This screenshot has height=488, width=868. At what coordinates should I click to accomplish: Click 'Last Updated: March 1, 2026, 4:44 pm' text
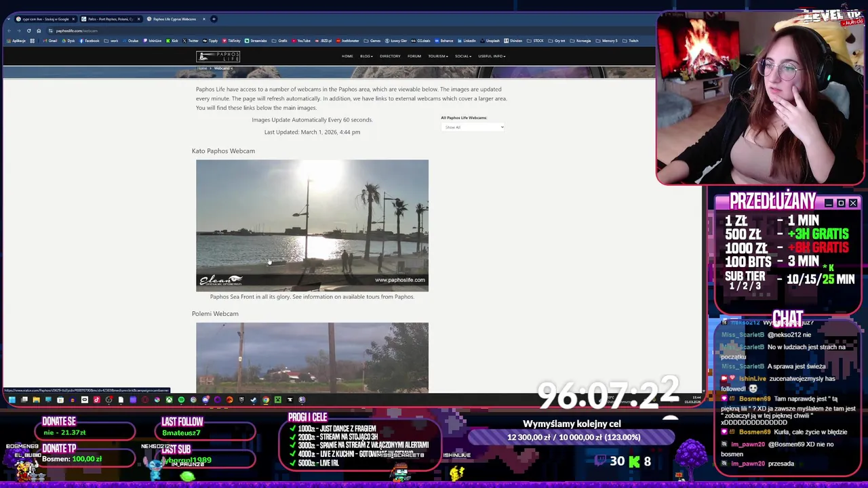click(x=312, y=132)
